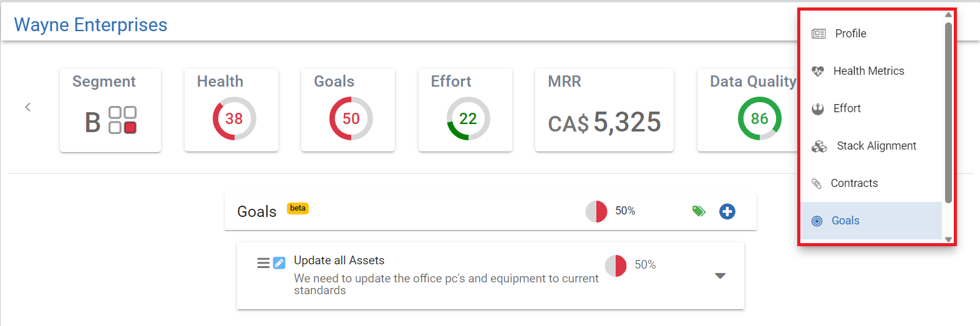The width and height of the screenshot is (980, 326).
Task: Click the Wayne Enterprises company title
Action: pos(91,25)
